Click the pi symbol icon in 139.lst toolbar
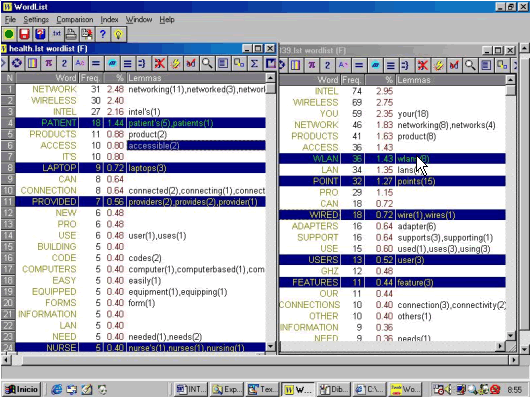This screenshot has width=530, height=397. pyautogui.click(x=311, y=65)
